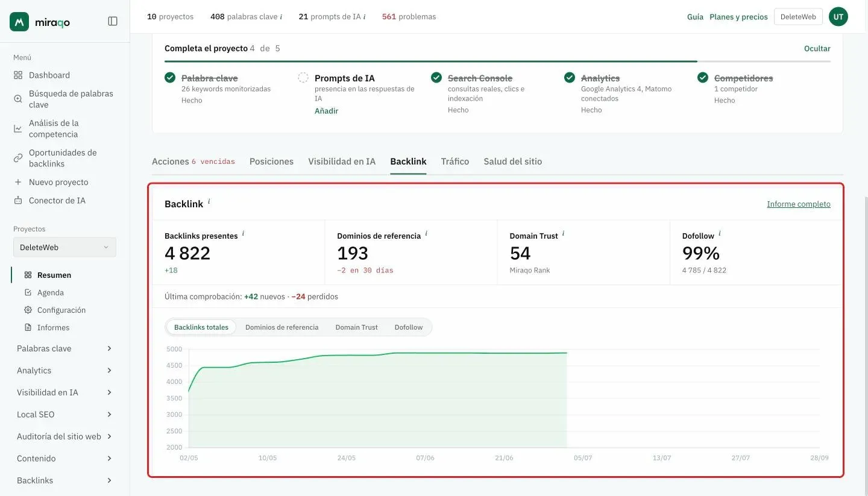The width and height of the screenshot is (868, 496).
Task: Click the Informes document icon
Action: pyautogui.click(x=28, y=327)
